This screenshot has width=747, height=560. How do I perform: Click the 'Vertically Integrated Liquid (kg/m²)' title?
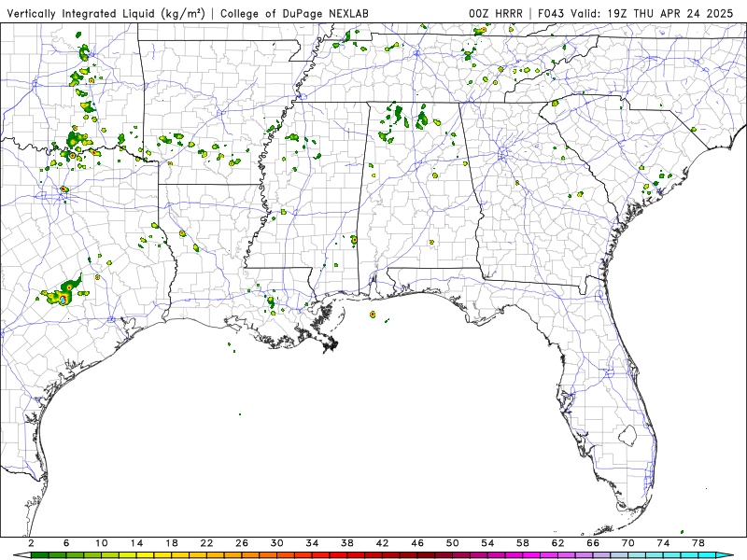click(106, 13)
